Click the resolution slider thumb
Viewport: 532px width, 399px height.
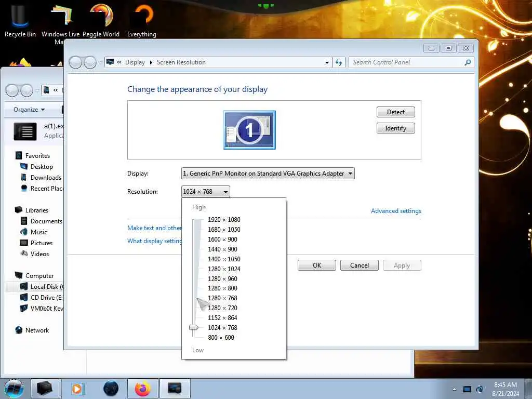[194, 327]
